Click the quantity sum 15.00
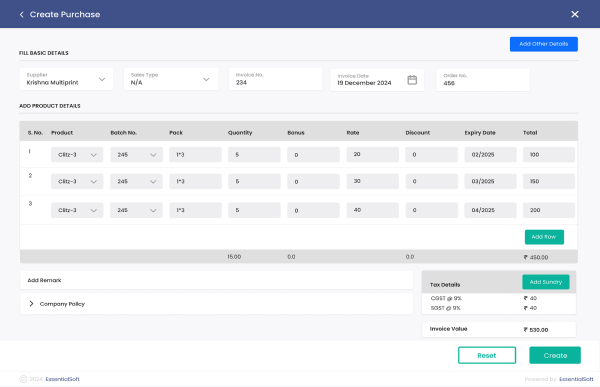This screenshot has width=600, height=387. [234, 257]
